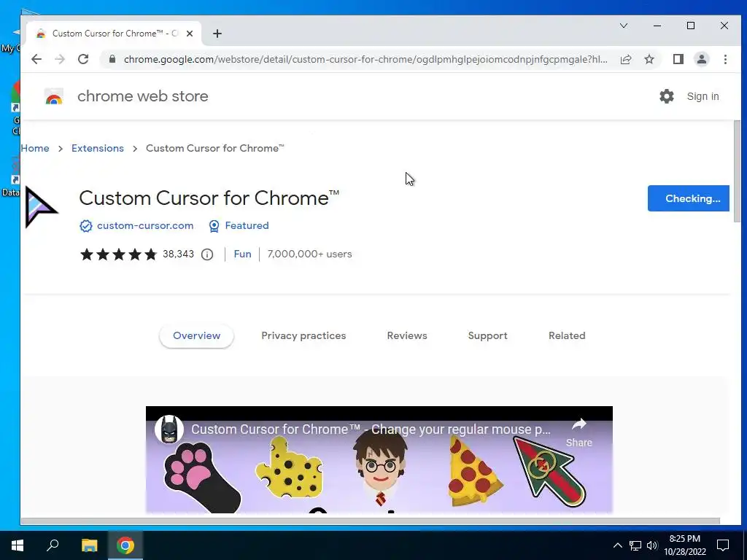
Task: Click the verified publisher badge icon
Action: click(86, 226)
